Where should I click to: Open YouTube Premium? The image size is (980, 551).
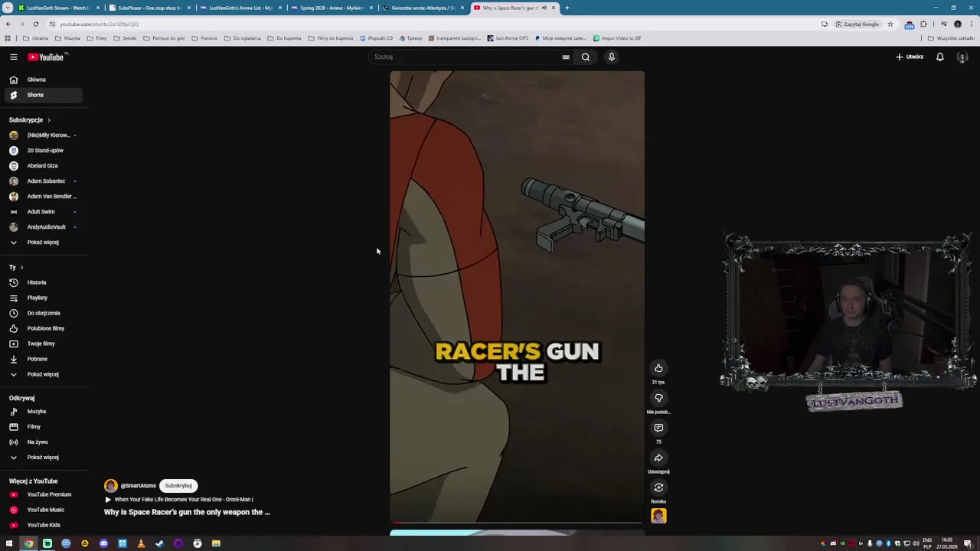click(42, 494)
